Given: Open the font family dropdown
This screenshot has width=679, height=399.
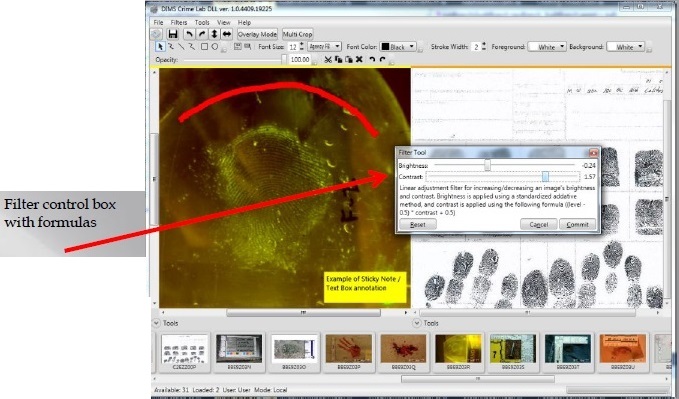Looking at the screenshot, I should pyautogui.click(x=324, y=47).
